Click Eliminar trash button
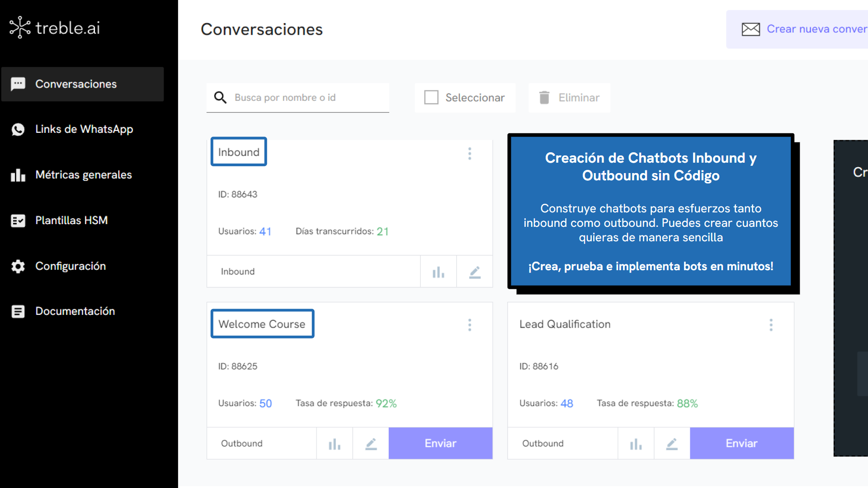This screenshot has width=868, height=488. pyautogui.click(x=569, y=98)
